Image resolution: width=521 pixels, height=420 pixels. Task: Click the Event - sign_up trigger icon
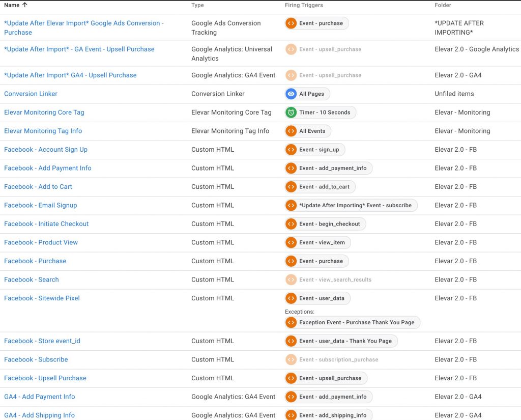click(291, 150)
